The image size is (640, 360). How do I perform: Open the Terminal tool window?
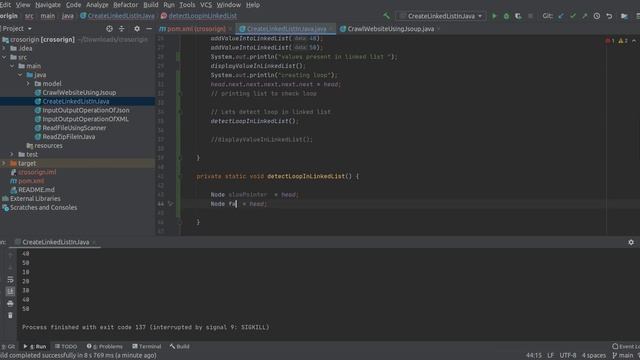(x=147, y=347)
